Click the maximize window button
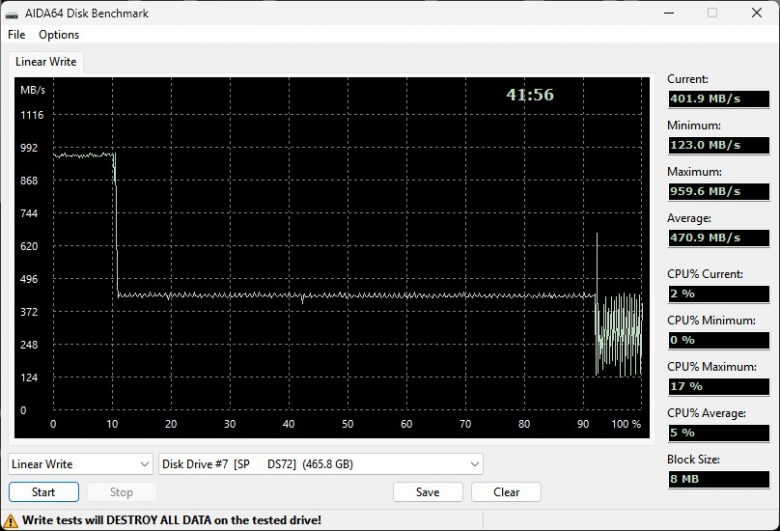780x531 pixels. [x=712, y=13]
